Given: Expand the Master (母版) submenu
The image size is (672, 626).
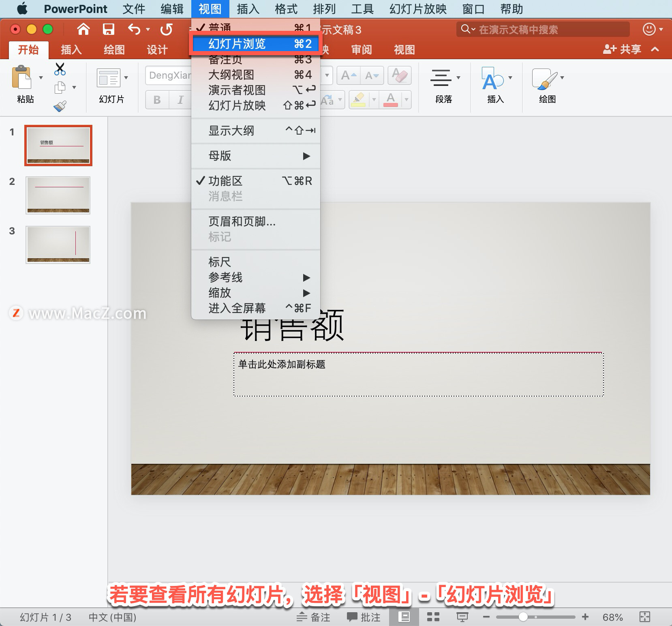Looking at the screenshot, I should click(x=255, y=156).
